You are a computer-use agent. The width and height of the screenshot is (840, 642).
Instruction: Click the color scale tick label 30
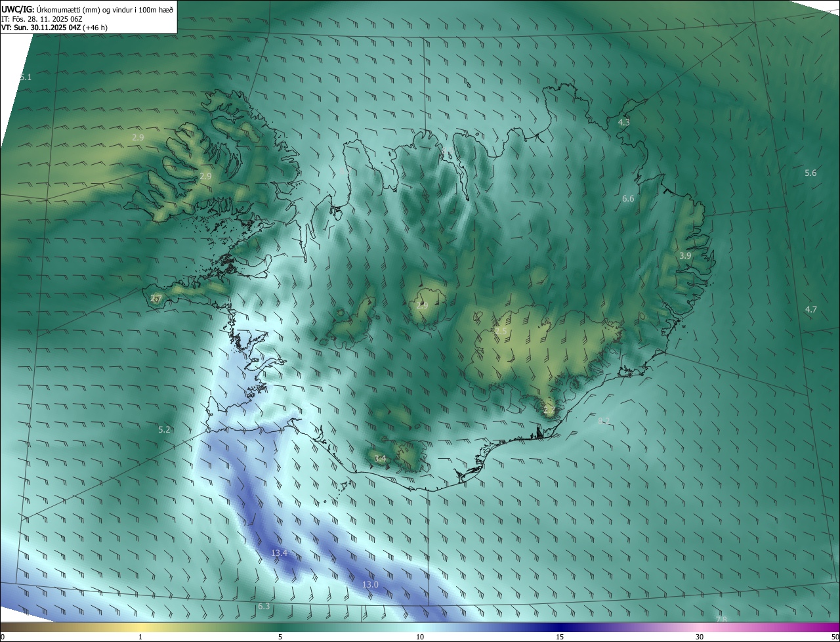(700, 637)
